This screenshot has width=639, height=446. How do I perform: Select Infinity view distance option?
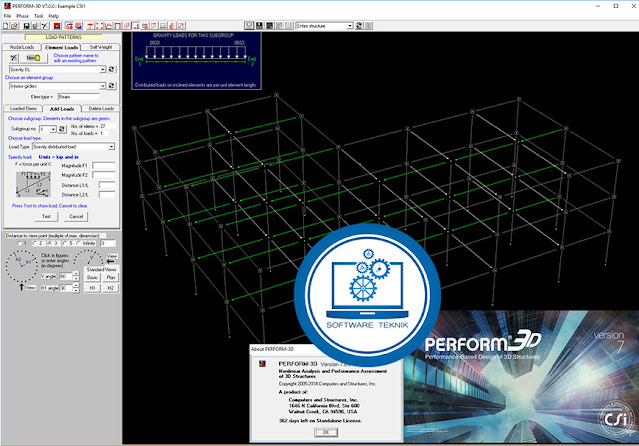[x=86, y=243]
